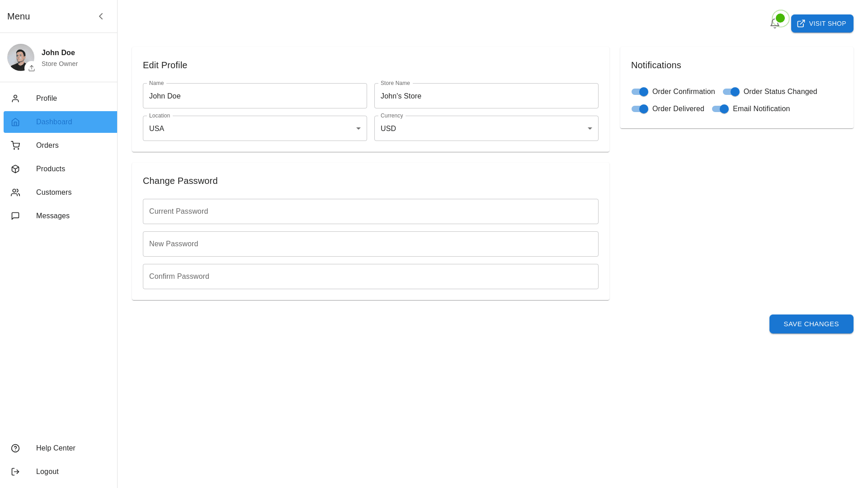Image resolution: width=868 pixels, height=488 pixels.
Task: Click the Current Password field
Action: [x=370, y=211]
